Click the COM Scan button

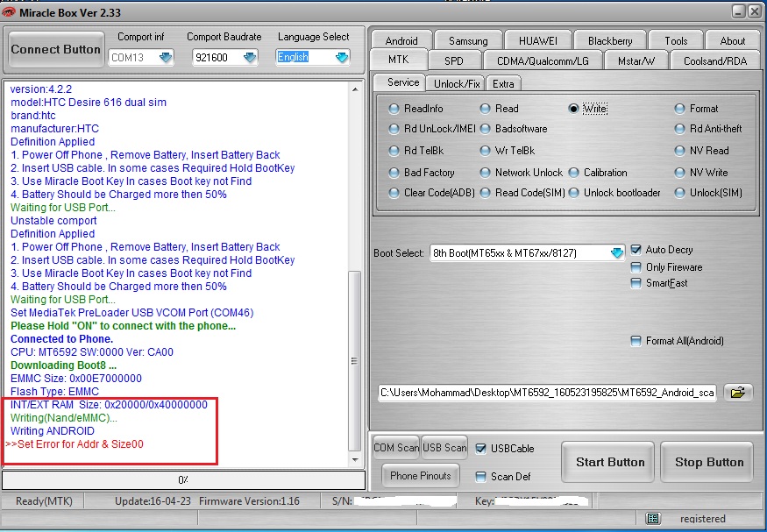[x=395, y=447]
